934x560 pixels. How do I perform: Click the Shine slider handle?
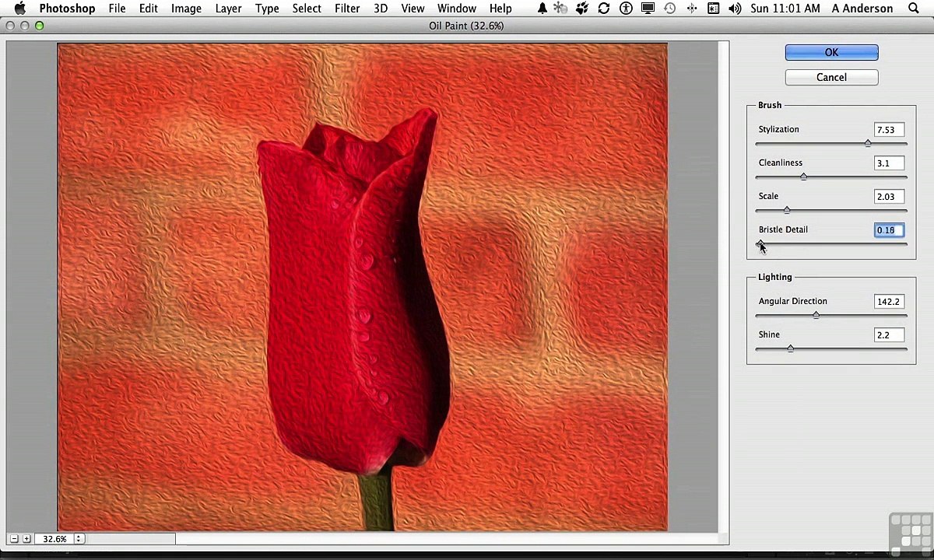pos(790,348)
